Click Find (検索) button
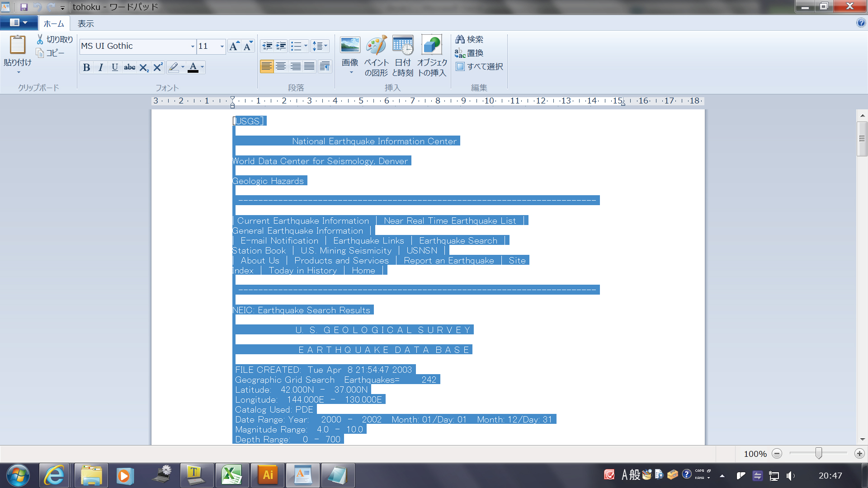The width and height of the screenshot is (868, 488). pyautogui.click(x=470, y=39)
